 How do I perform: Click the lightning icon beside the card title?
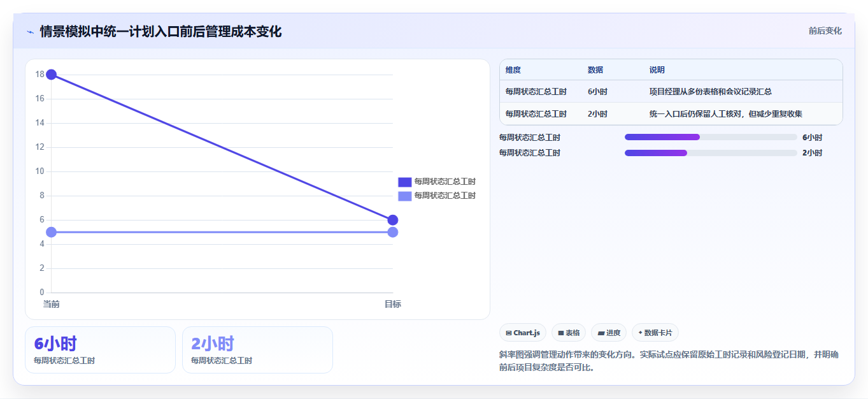(x=30, y=31)
